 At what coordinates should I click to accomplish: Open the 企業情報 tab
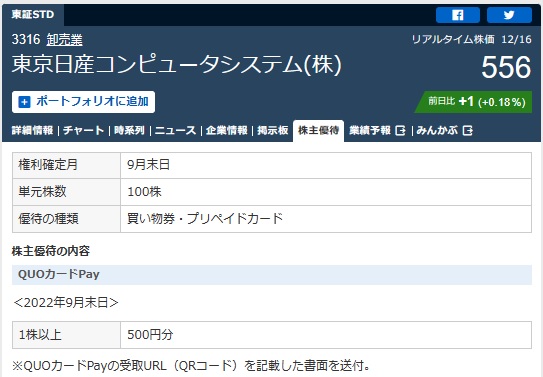tap(226, 131)
